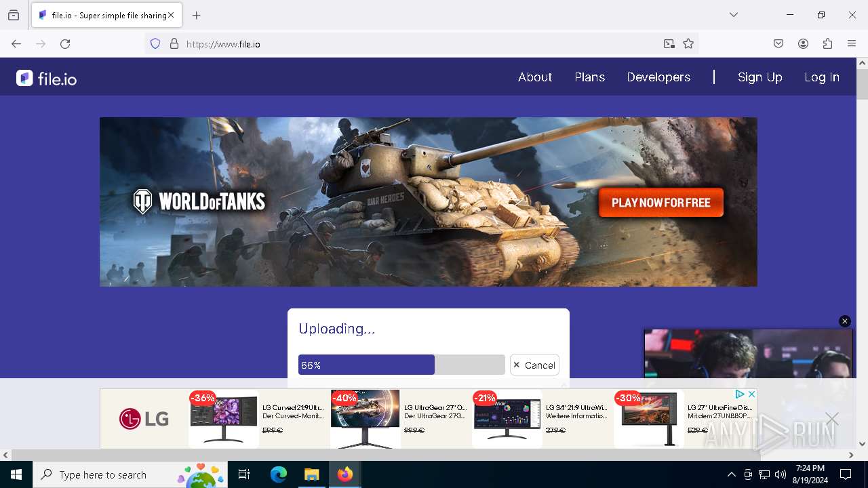Open extensions puzzle icon
This screenshot has width=868, height=488.
point(827,44)
